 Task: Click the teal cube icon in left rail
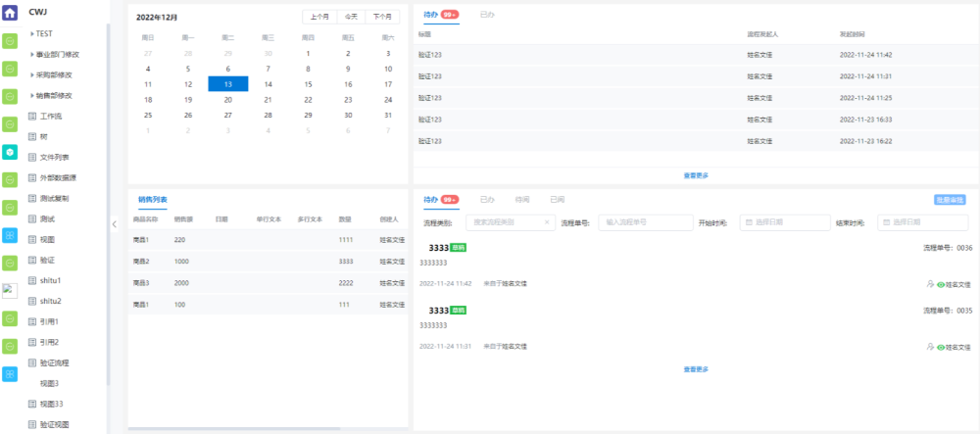click(10, 152)
